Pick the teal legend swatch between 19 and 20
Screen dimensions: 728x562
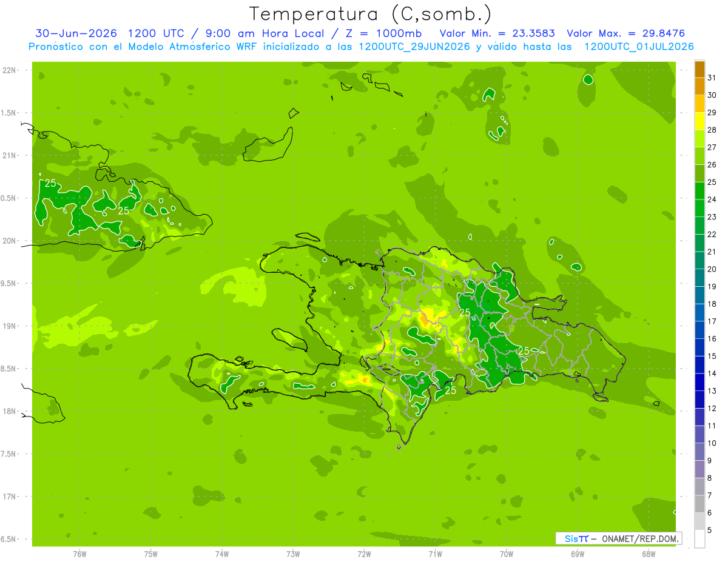[x=699, y=278]
